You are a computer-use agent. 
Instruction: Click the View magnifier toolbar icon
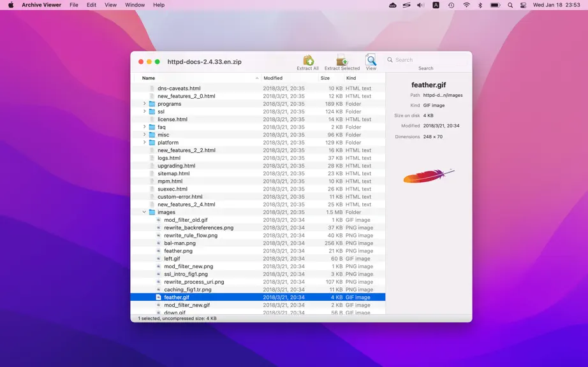point(371,60)
